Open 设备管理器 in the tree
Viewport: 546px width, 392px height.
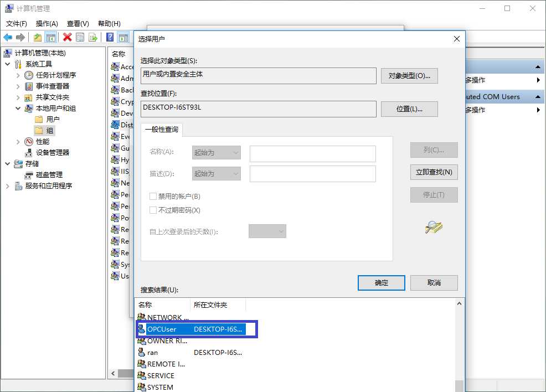click(52, 152)
